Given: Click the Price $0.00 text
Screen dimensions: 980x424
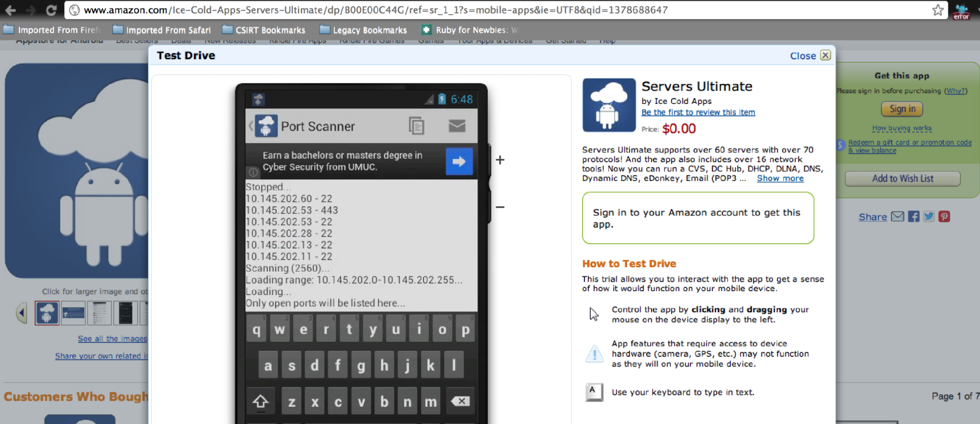Looking at the screenshot, I should (669, 129).
